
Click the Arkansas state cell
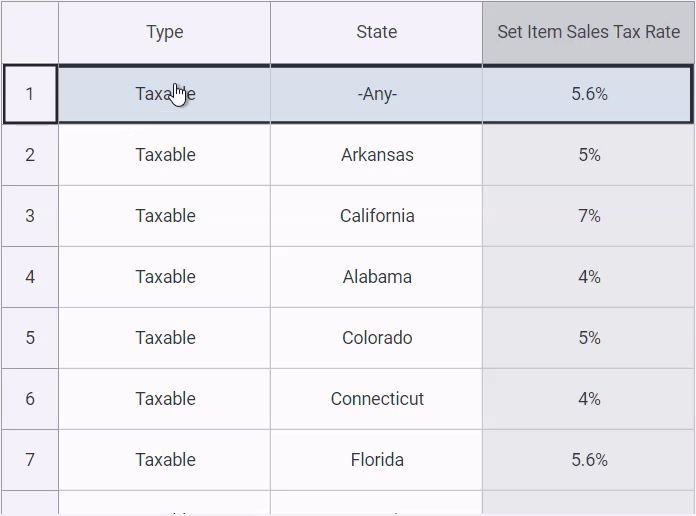[x=377, y=155]
